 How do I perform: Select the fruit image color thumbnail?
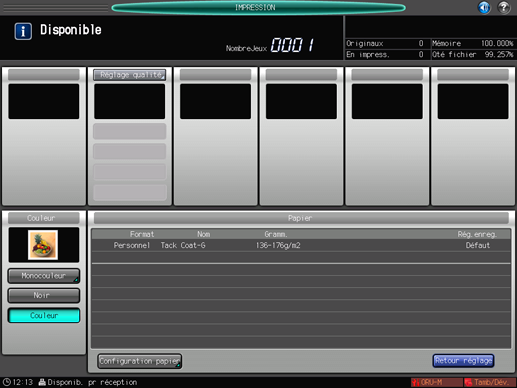[43, 245]
